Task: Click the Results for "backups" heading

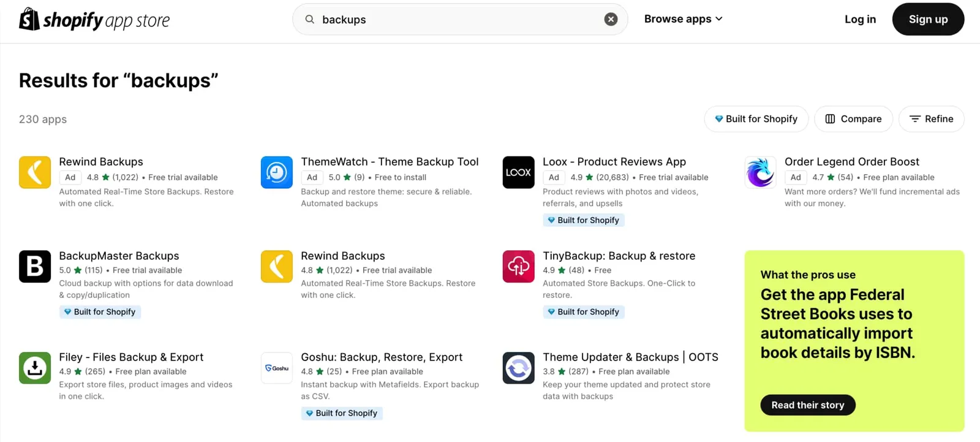Action: (x=118, y=80)
